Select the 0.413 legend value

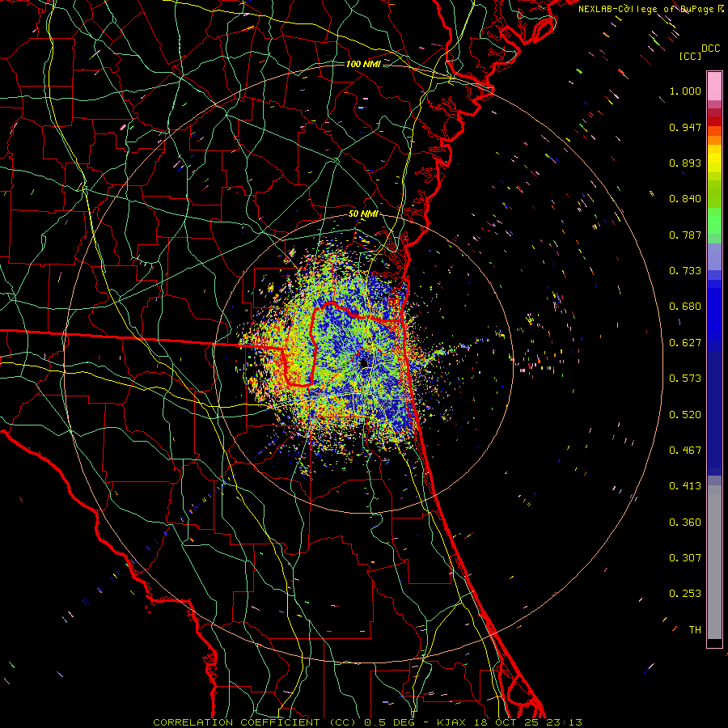pos(685,486)
